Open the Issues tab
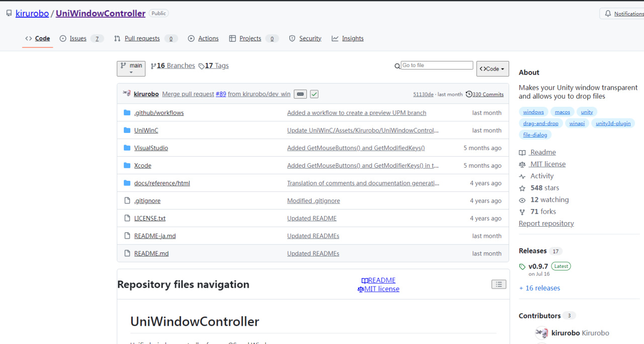 click(x=82, y=38)
